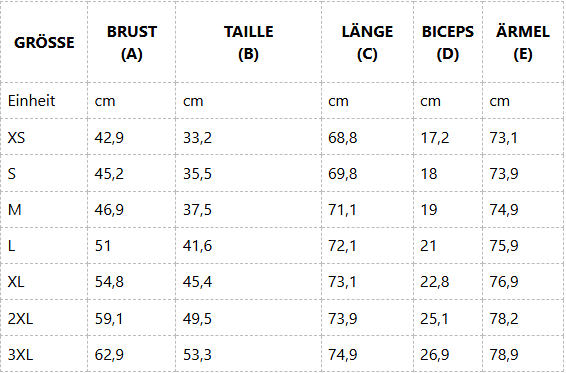
Task: Select the 2XL size label
Action: tap(20, 318)
